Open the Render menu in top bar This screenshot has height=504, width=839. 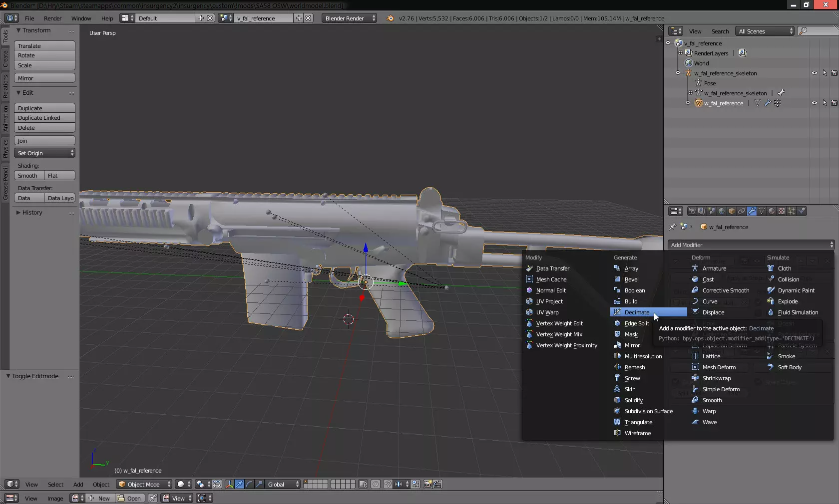(x=52, y=18)
